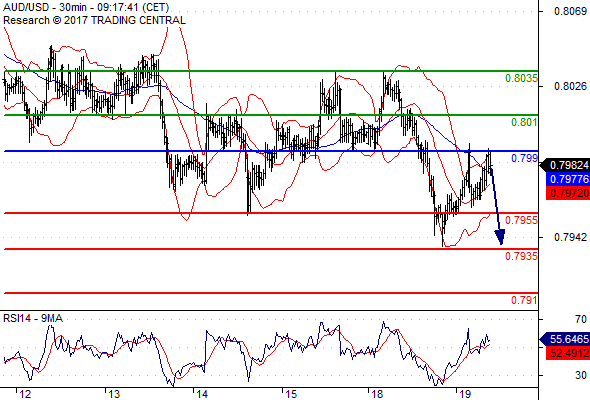Click the blue 55.6465 RSI value tag
The width and height of the screenshot is (590, 400).
(565, 339)
